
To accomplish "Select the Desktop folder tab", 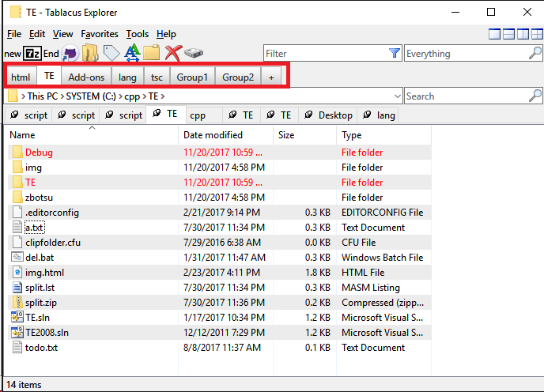I will [x=328, y=115].
